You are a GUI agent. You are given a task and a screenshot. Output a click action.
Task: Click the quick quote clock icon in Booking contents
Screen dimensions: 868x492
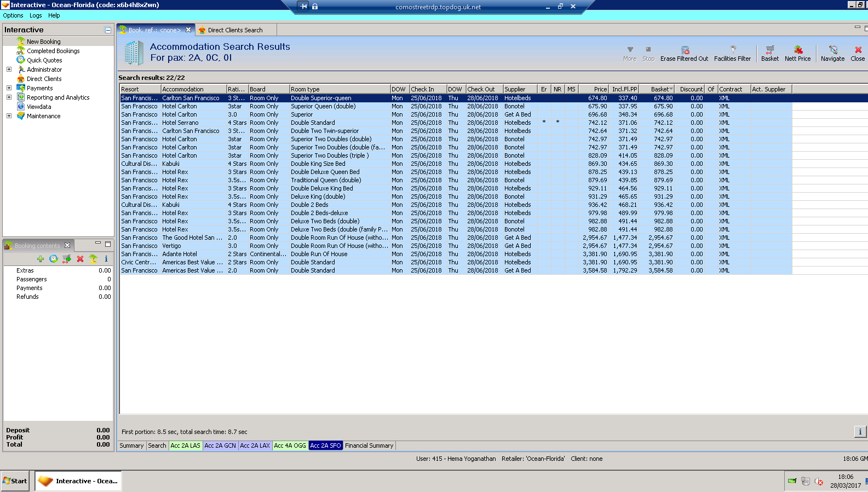coord(53,259)
